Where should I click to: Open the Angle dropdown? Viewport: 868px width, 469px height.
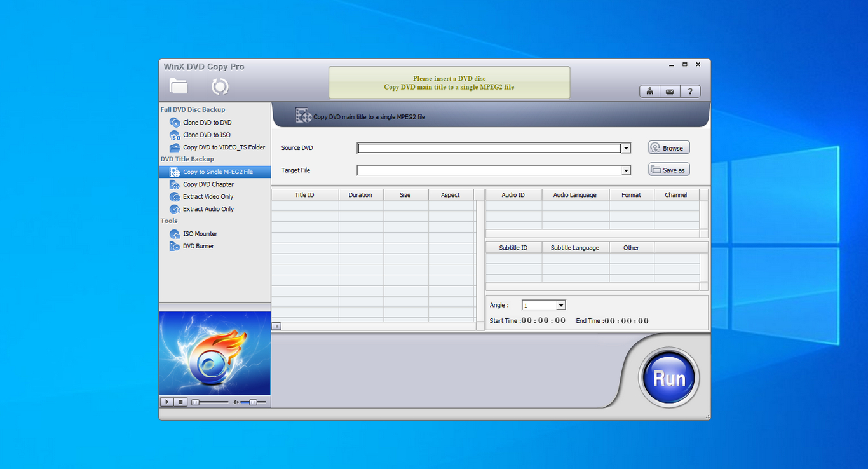tap(560, 306)
